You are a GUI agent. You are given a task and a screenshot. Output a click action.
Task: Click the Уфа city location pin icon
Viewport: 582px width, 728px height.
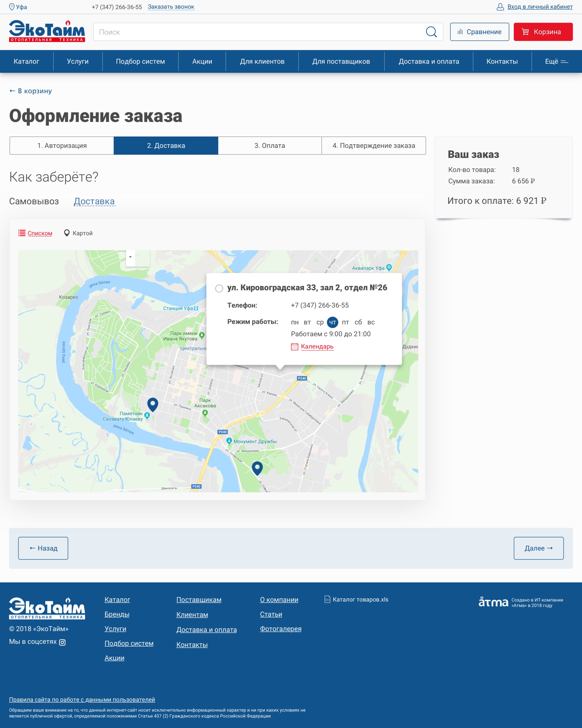12,7
